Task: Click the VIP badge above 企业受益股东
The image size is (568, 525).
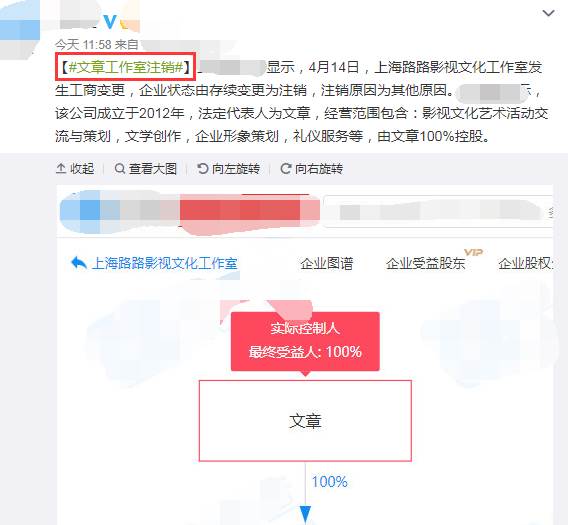Action: [x=473, y=252]
